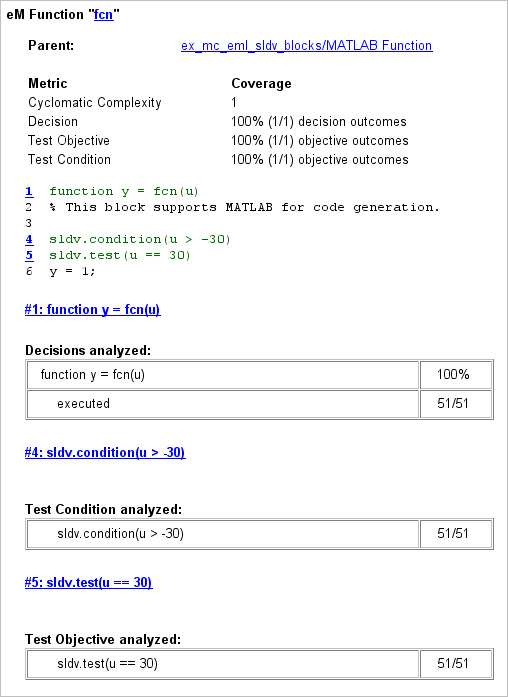The image size is (508, 697).
Task: Open parent ex_mc_eml_sldv_blocks/MATLAB Function link
Action: click(x=307, y=45)
